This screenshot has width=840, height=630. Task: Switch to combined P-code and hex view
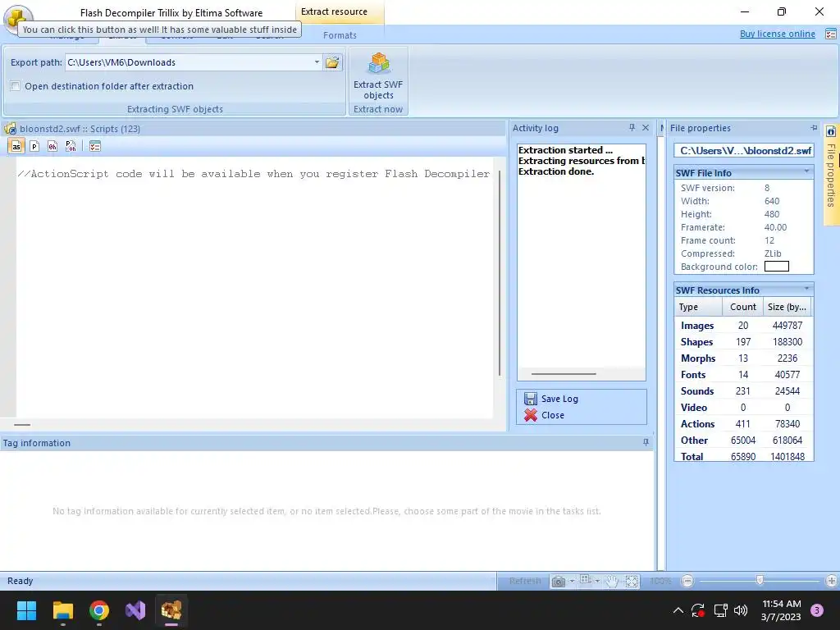71,146
